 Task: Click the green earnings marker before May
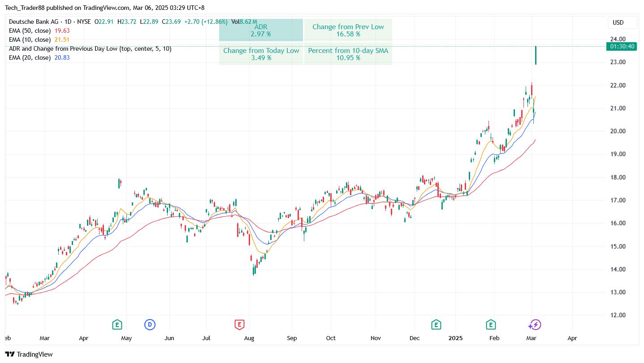[x=117, y=324]
